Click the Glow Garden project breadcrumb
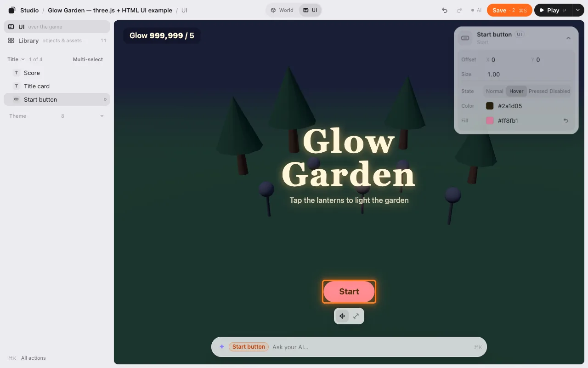This screenshot has width=588, height=368. tap(110, 10)
